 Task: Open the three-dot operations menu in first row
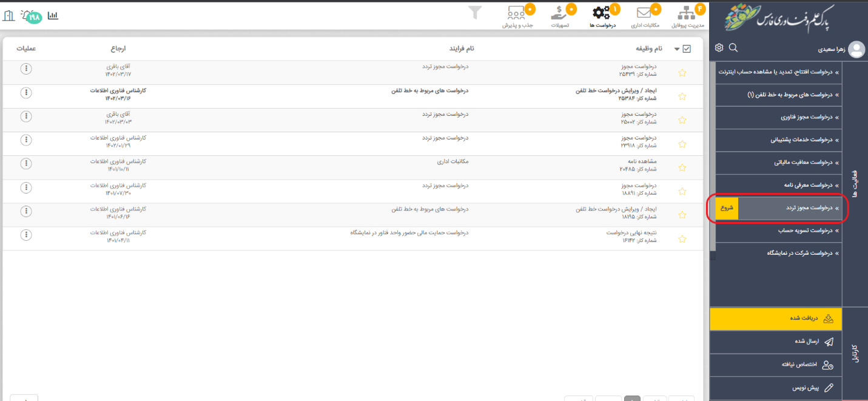point(25,69)
